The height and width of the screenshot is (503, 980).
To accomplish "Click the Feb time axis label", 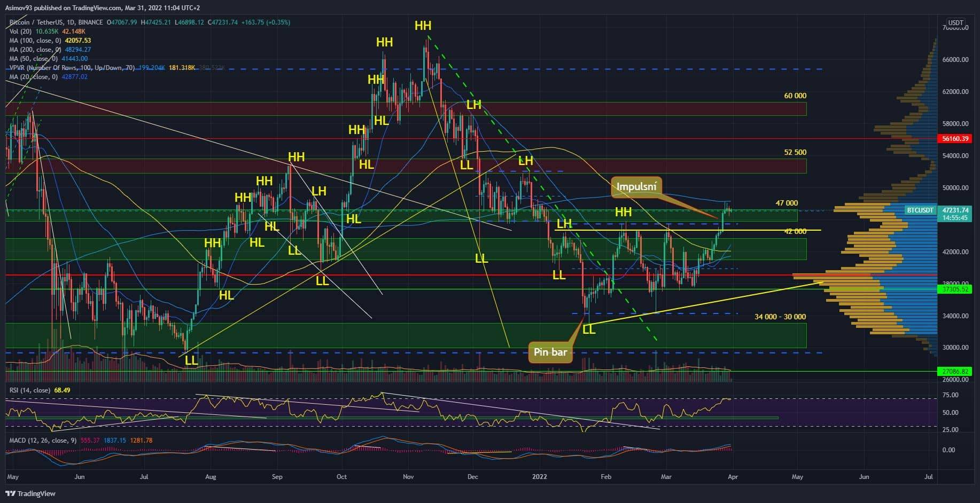I will click(x=606, y=477).
